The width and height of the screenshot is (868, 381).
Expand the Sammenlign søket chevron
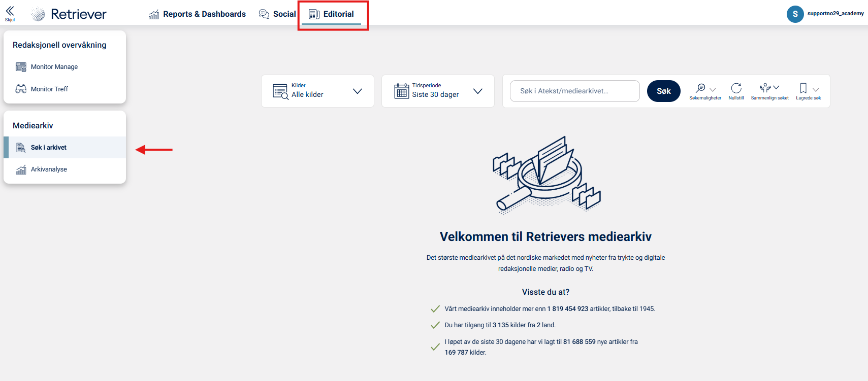pos(776,88)
